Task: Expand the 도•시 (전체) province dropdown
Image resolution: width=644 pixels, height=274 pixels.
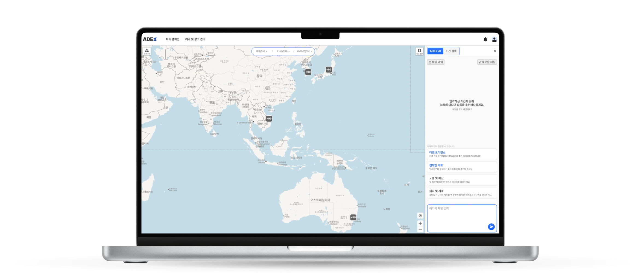Action: (x=283, y=51)
